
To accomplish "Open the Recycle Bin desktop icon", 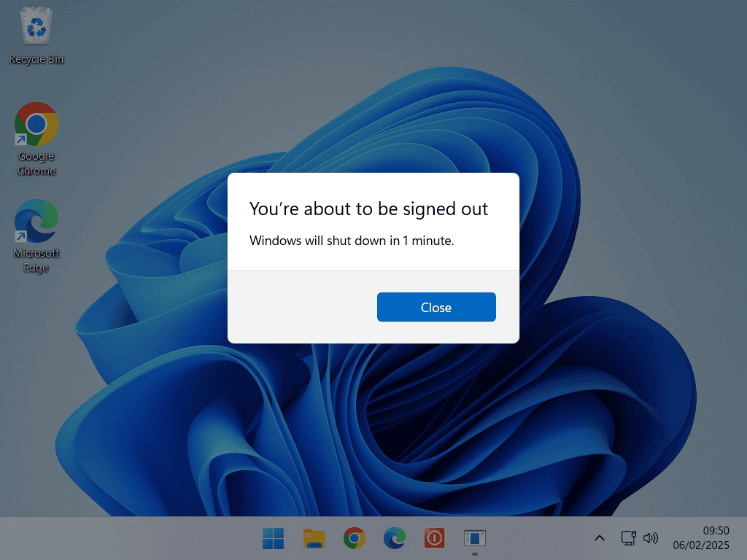I will [36, 28].
